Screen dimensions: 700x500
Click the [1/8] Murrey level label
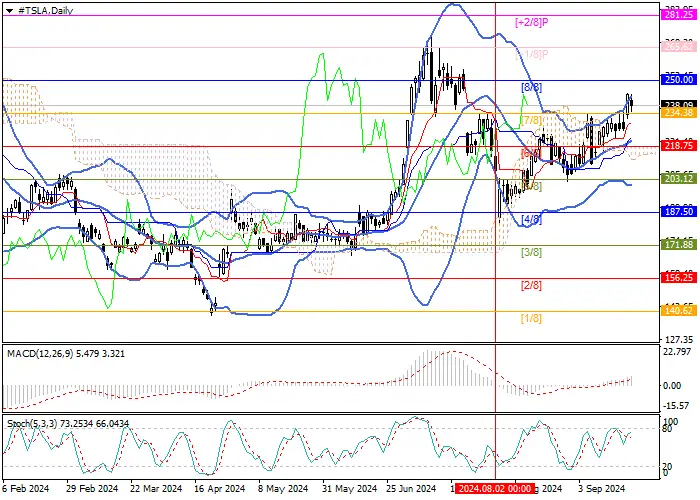[x=532, y=318]
